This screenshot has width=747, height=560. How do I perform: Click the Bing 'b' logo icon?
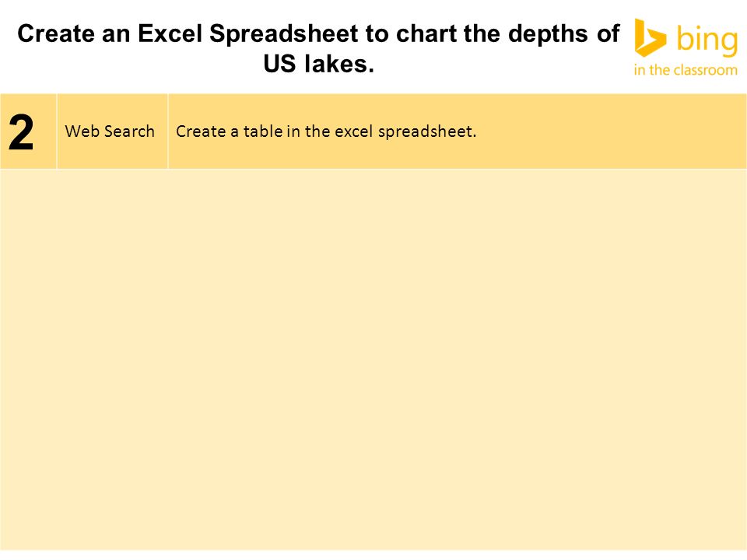651,37
